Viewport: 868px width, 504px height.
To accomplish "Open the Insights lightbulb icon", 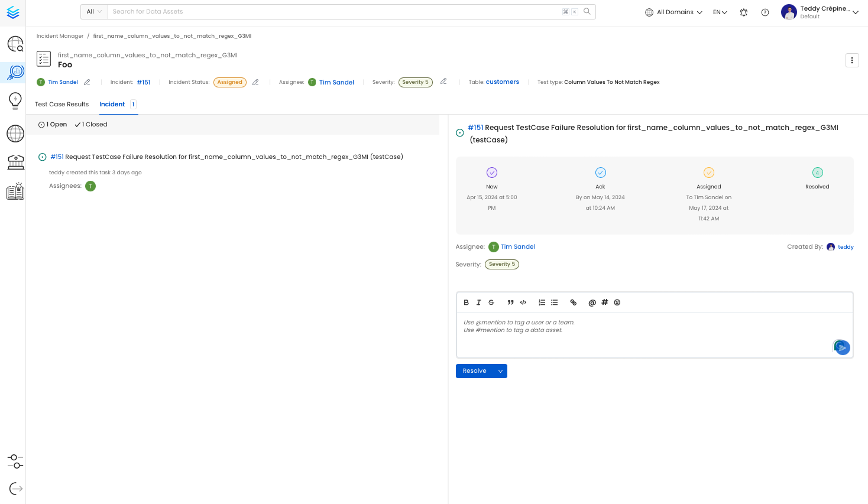I will pos(15,100).
